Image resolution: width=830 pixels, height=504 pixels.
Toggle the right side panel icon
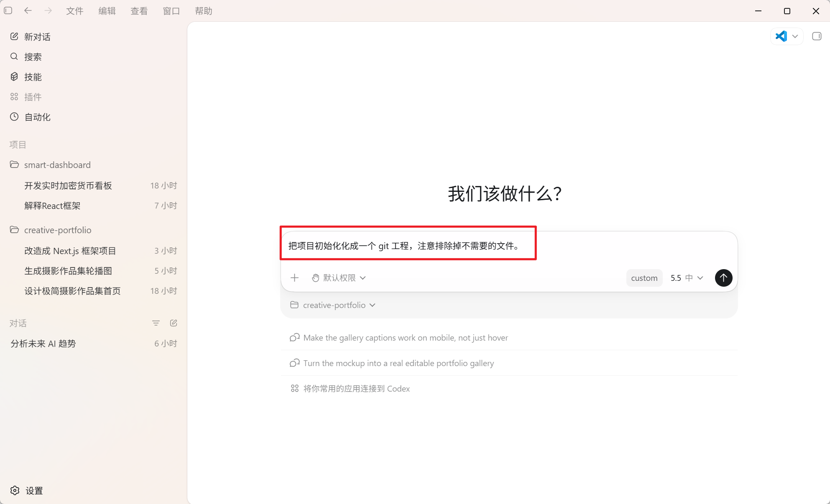[x=817, y=36]
